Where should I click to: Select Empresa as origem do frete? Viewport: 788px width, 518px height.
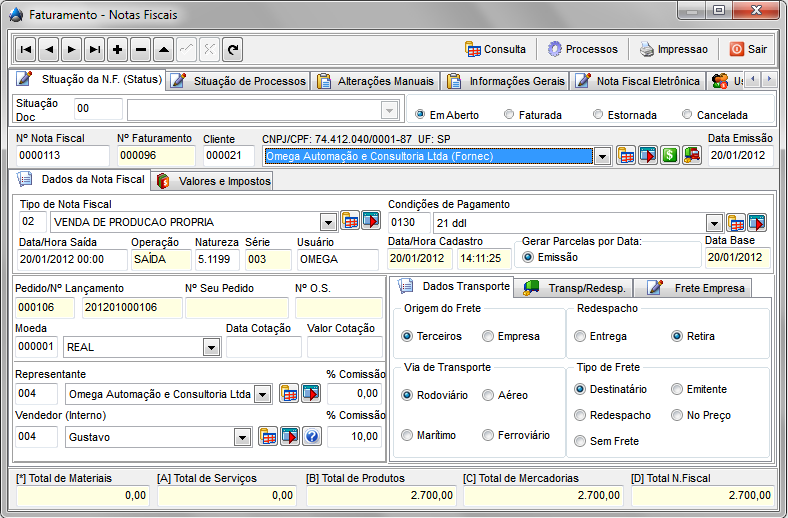(x=488, y=336)
